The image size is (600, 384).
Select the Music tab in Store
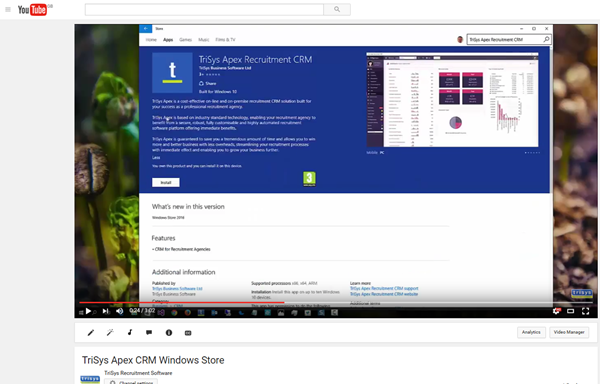point(204,39)
